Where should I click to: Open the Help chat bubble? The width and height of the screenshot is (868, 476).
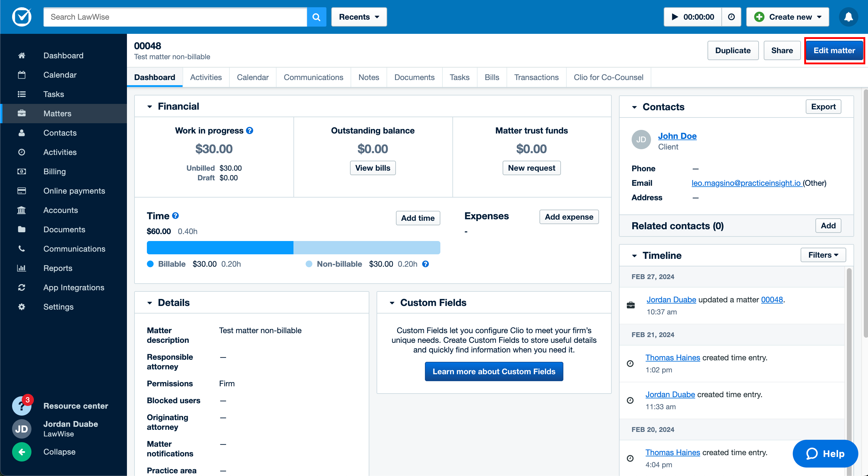click(x=825, y=453)
